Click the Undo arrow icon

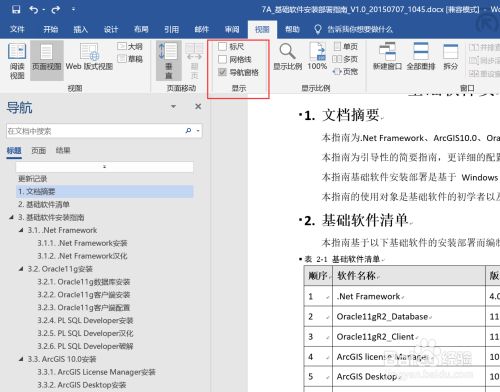[x=34, y=9]
